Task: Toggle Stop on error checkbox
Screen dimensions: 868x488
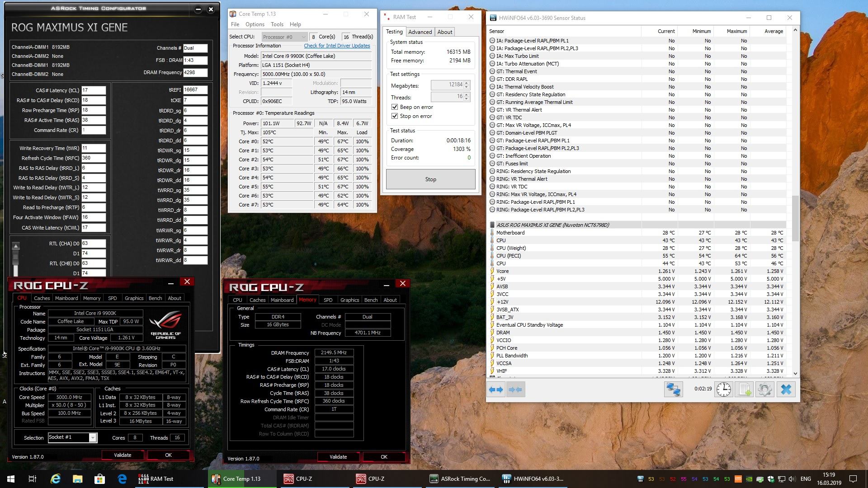Action: click(x=394, y=116)
